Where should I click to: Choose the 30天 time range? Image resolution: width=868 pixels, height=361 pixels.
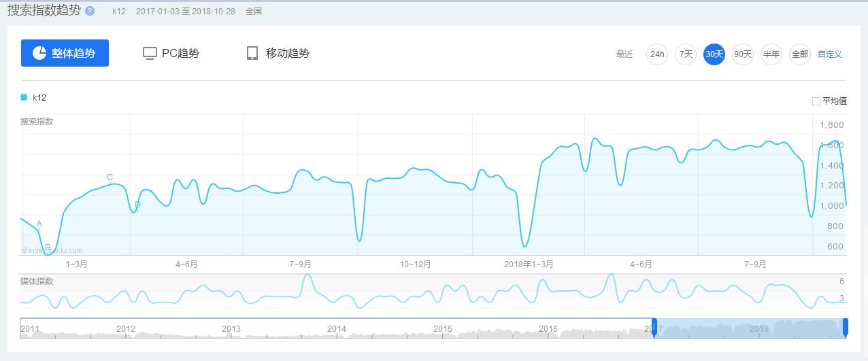point(714,54)
